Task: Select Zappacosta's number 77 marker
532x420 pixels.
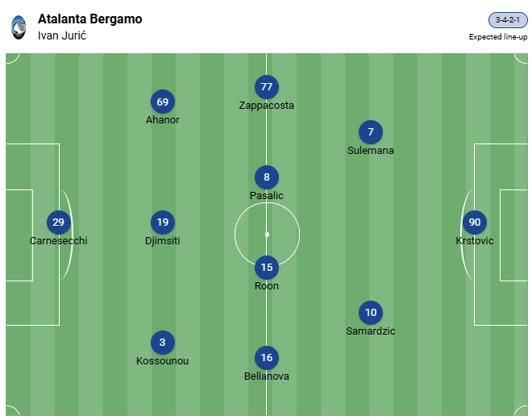Action: pos(266,87)
